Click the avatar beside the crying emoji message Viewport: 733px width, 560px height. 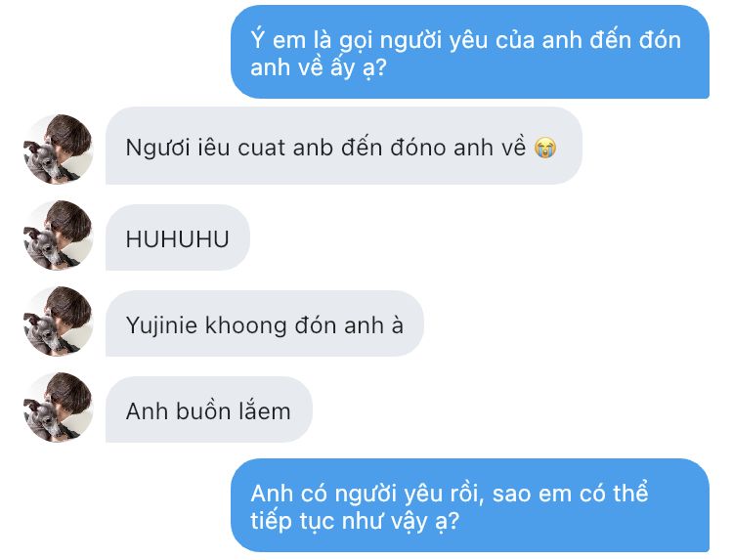(58, 149)
